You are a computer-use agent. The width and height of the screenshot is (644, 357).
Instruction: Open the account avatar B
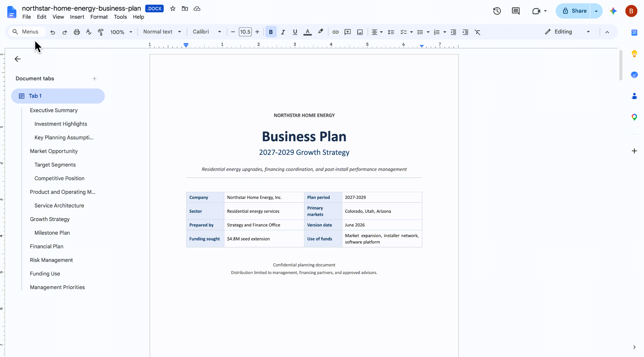[631, 11]
